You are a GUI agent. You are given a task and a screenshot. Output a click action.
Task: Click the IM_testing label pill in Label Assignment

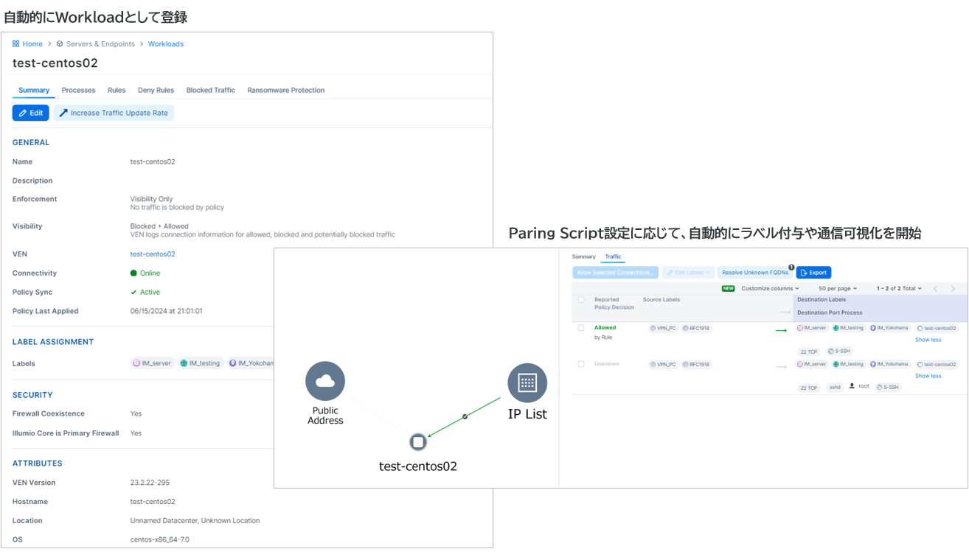(x=201, y=363)
